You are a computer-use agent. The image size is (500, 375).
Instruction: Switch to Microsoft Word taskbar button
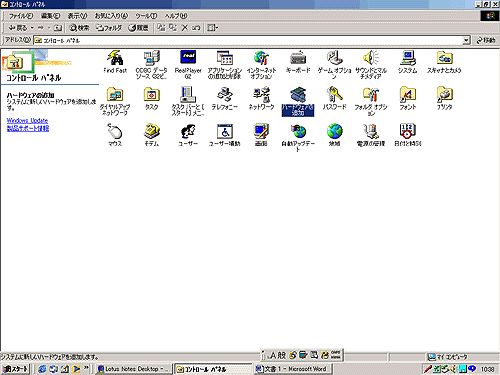click(x=295, y=369)
